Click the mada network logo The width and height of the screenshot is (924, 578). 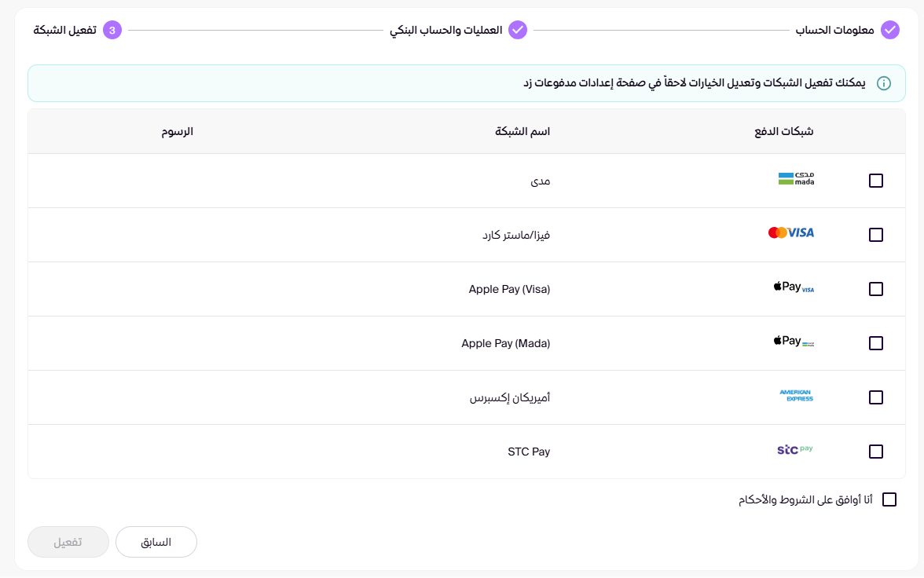796,179
